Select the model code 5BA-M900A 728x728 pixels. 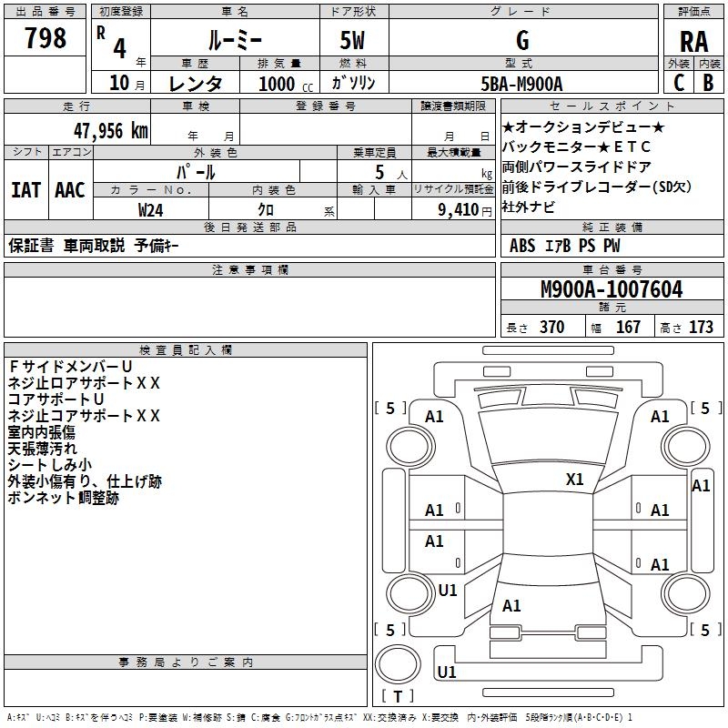(521, 84)
